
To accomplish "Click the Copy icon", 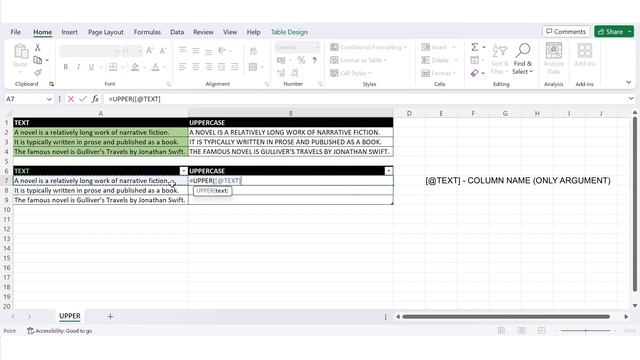I will tap(38, 60).
